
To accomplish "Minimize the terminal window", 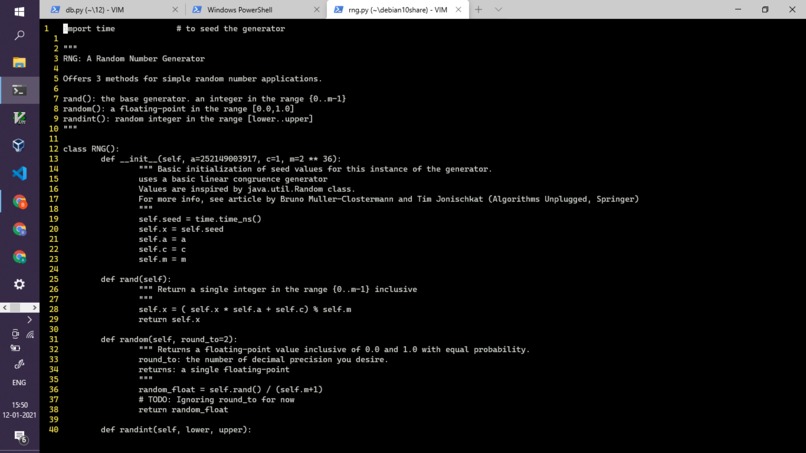I will tap(738, 10).
